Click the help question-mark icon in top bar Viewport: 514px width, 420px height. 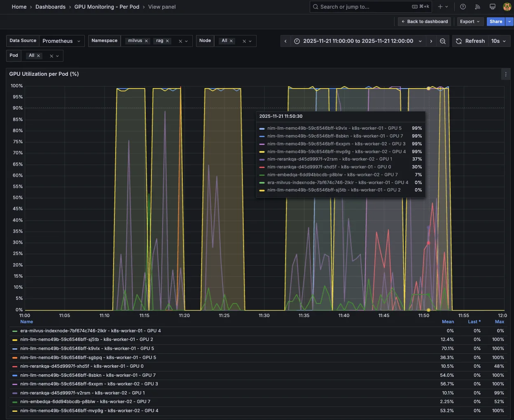click(463, 7)
